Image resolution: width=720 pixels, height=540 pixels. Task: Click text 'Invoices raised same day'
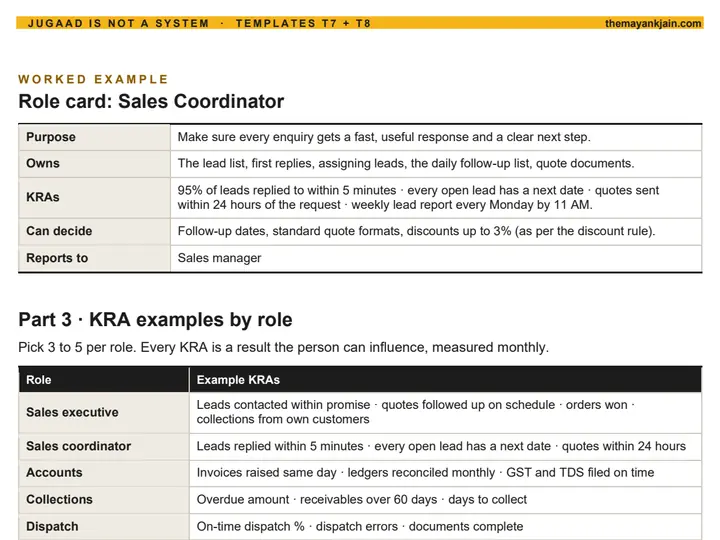(266, 472)
